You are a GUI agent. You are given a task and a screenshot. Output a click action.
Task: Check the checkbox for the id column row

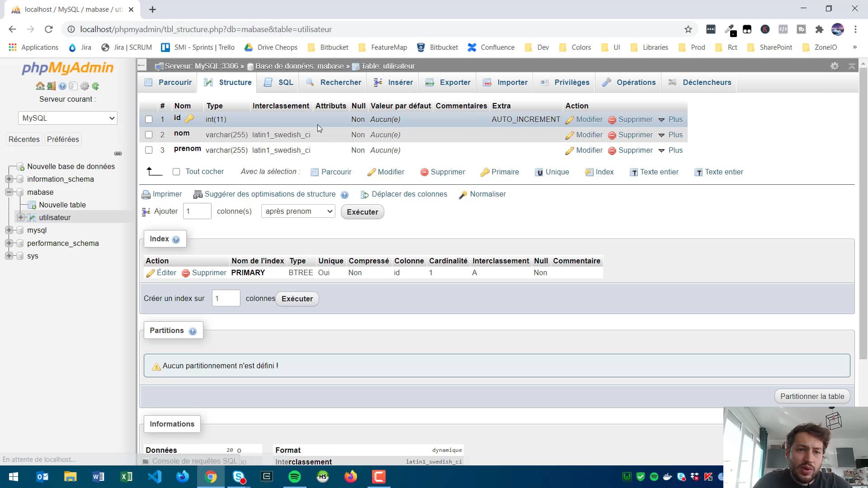click(x=149, y=119)
